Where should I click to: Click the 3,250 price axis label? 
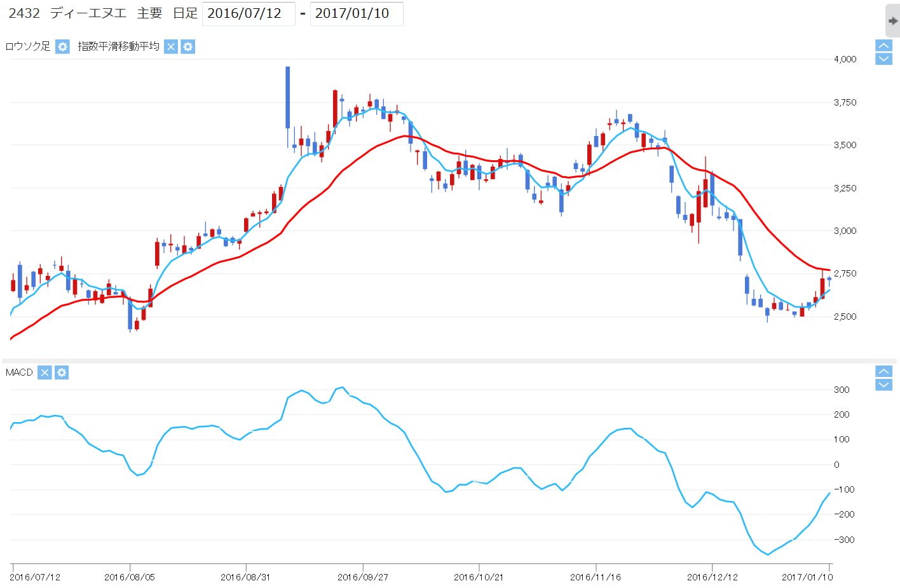(845, 188)
